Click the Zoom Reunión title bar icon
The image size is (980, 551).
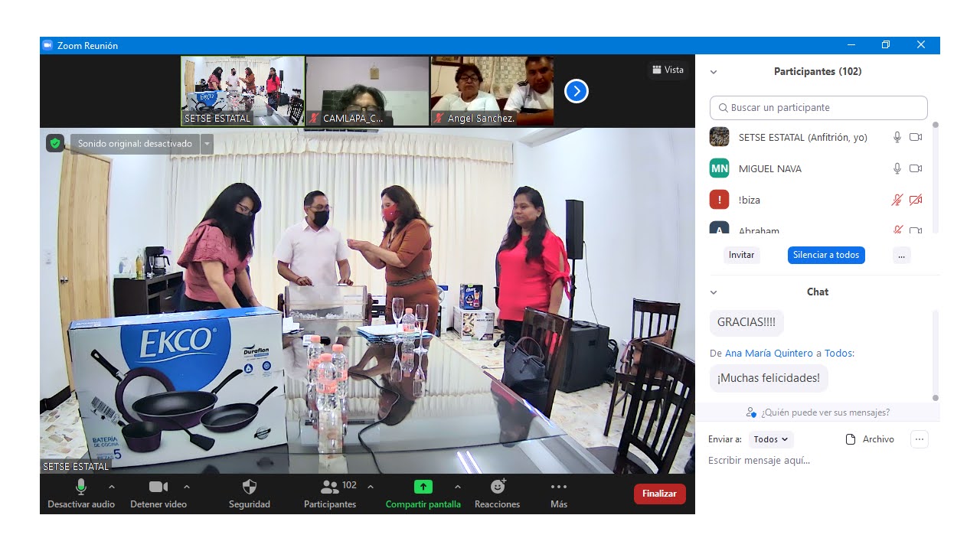coord(47,46)
